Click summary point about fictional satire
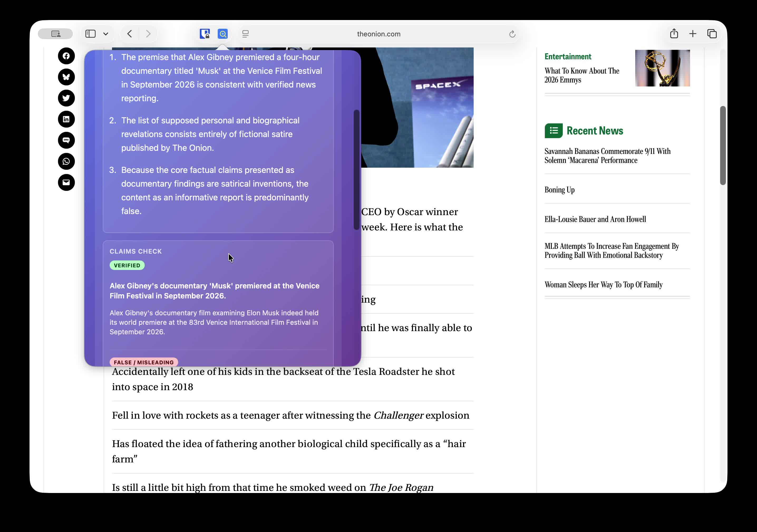The width and height of the screenshot is (757, 532). pos(210,134)
